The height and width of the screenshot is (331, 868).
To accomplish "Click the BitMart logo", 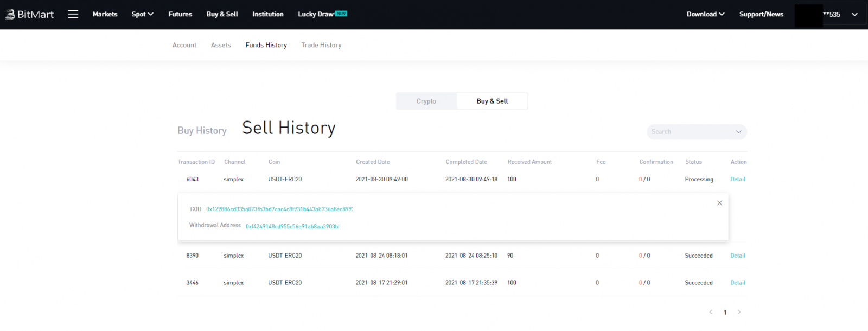I will coord(30,14).
